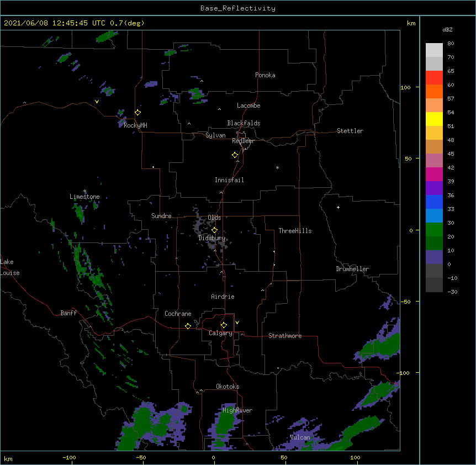
Task: Click the Base_Reflectivity title
Action: (x=238, y=8)
